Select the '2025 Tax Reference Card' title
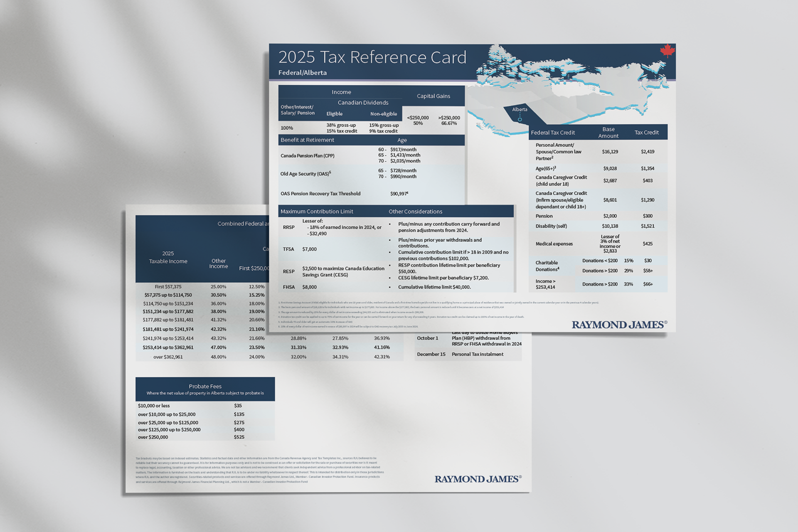The image size is (798, 532). tap(372, 57)
